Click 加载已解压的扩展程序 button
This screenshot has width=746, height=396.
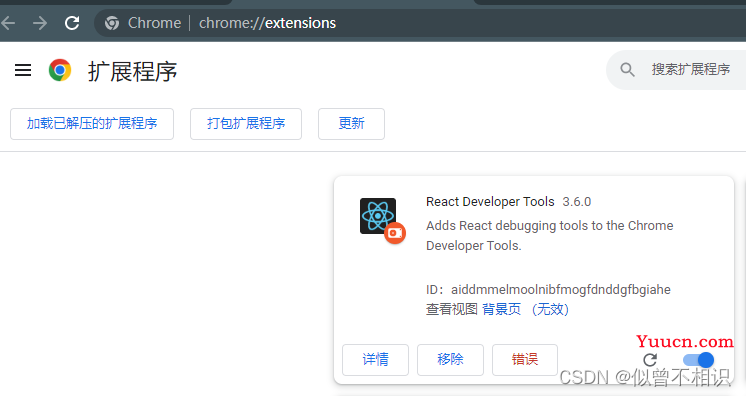click(x=92, y=124)
